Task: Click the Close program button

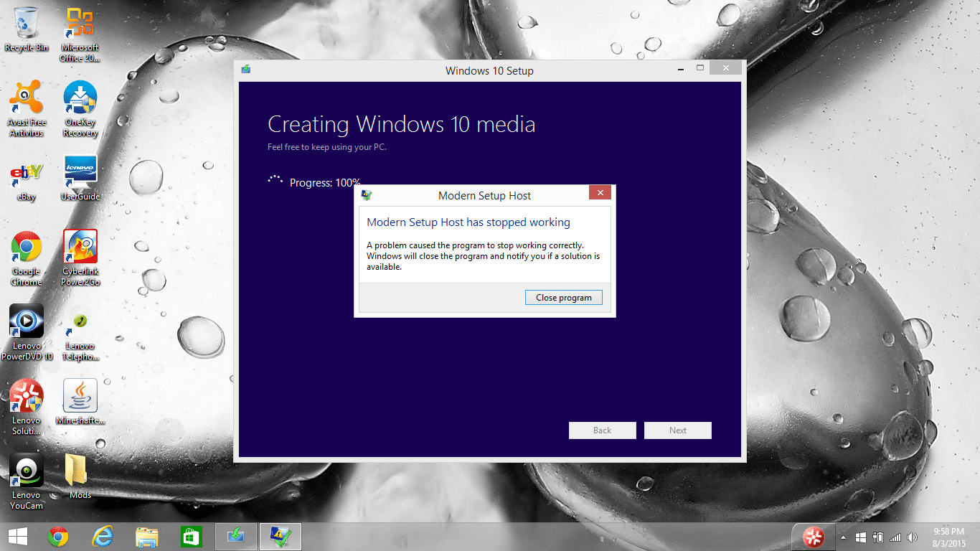Action: pos(564,297)
